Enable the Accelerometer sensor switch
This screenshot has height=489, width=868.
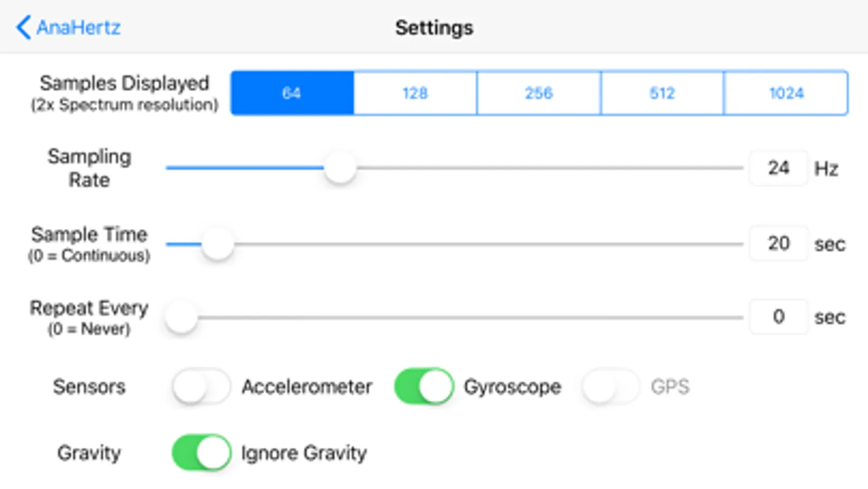pos(201,387)
